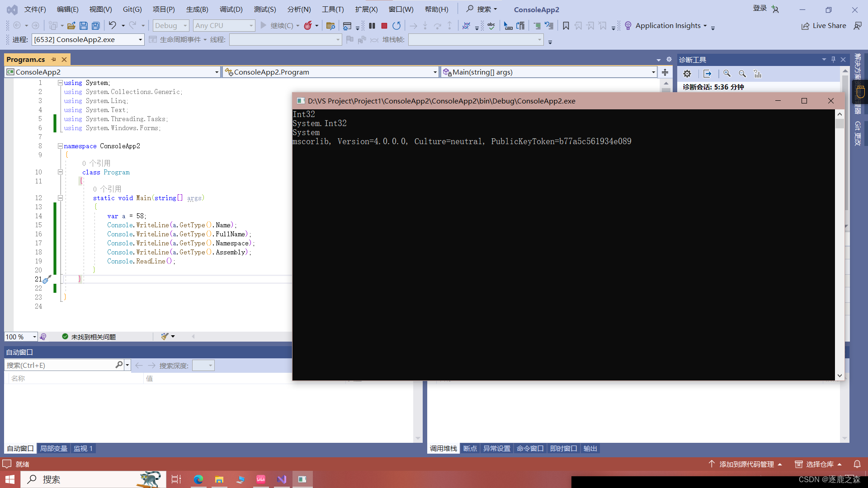Click the Break All pause icon
Image resolution: width=868 pixels, height=488 pixels.
(372, 26)
